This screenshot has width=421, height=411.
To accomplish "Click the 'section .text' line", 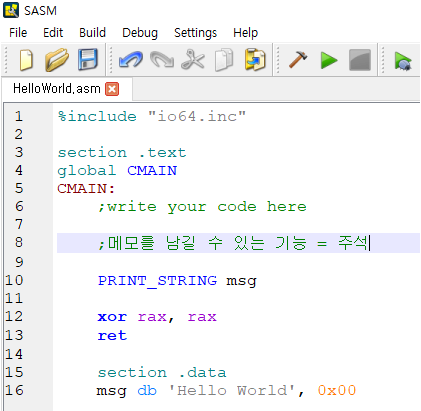I will coord(122,152).
